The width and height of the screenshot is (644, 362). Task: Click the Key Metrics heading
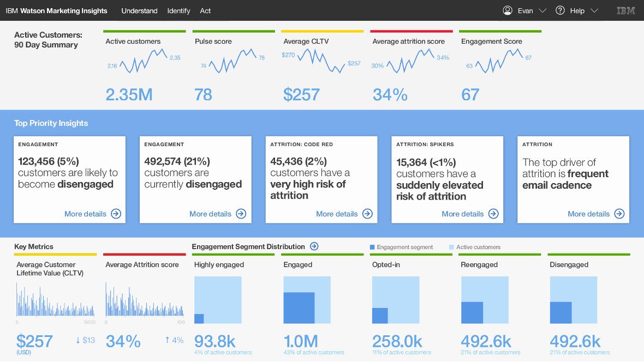tap(34, 246)
